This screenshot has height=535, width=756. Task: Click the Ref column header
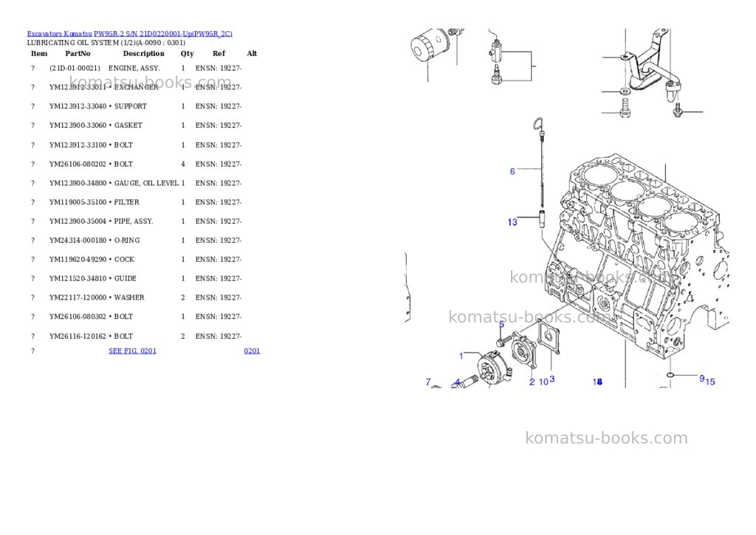coord(219,53)
